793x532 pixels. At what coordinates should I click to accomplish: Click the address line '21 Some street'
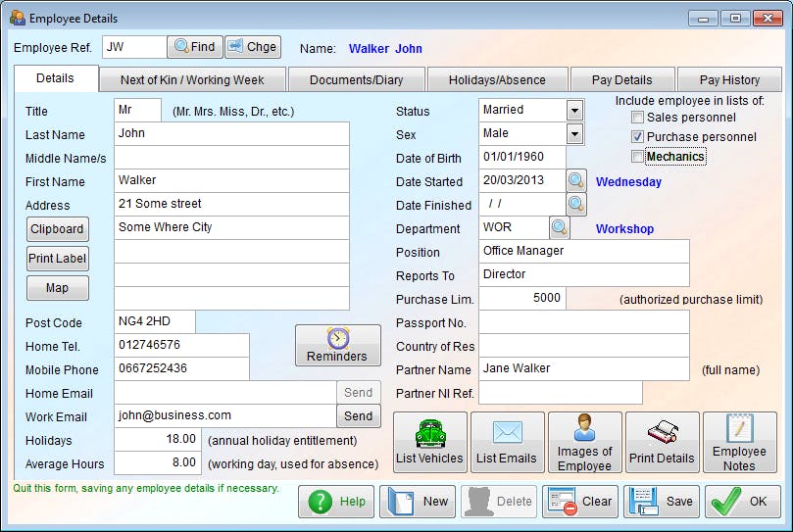(231, 204)
